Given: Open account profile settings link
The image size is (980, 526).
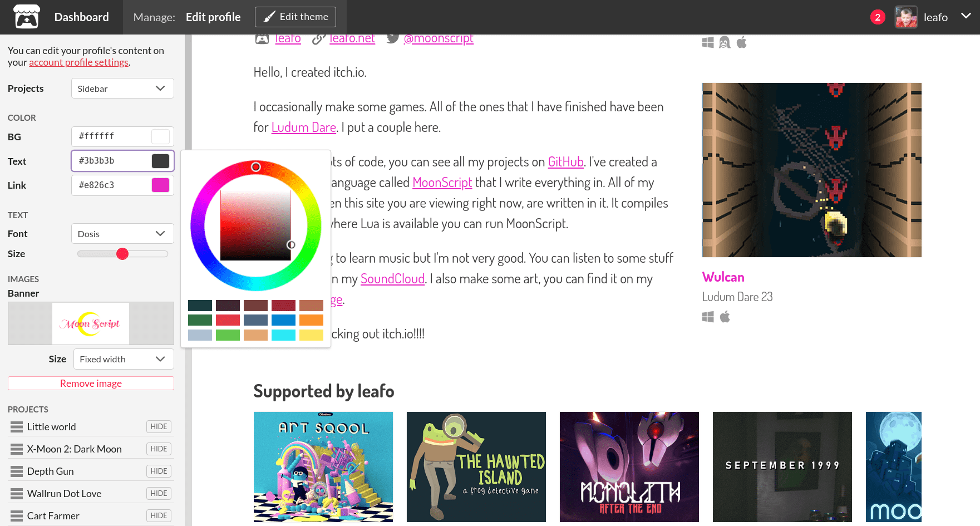Looking at the screenshot, I should [x=78, y=62].
